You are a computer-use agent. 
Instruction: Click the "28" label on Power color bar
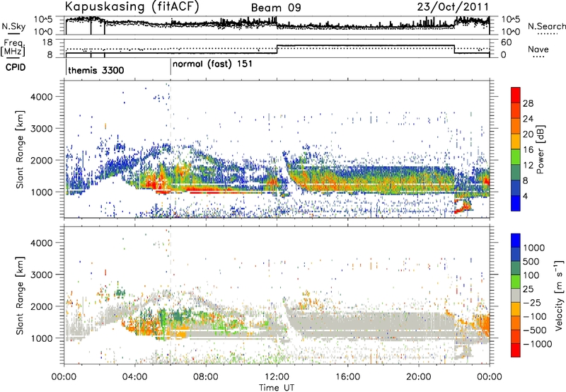pos(528,103)
